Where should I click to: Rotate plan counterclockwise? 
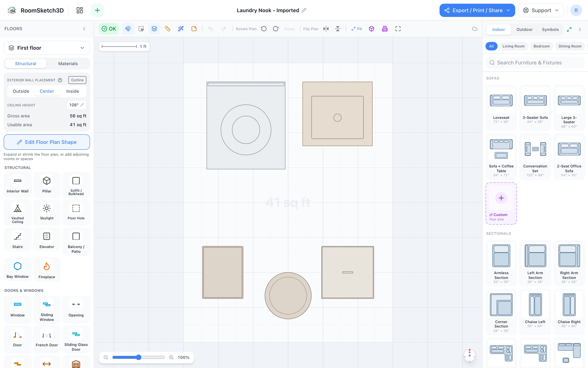[264, 29]
